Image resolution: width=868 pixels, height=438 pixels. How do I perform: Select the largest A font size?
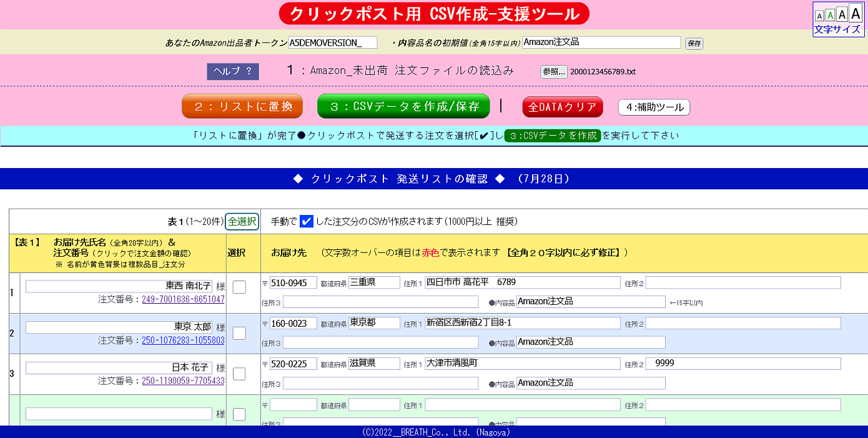[855, 12]
